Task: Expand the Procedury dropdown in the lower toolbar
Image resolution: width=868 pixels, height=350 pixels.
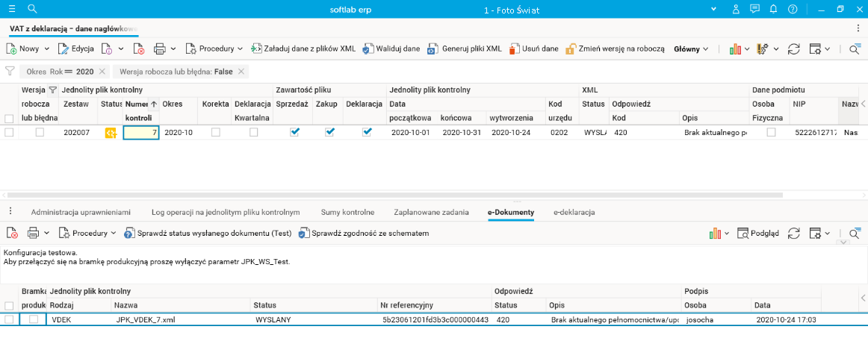Action: (114, 233)
